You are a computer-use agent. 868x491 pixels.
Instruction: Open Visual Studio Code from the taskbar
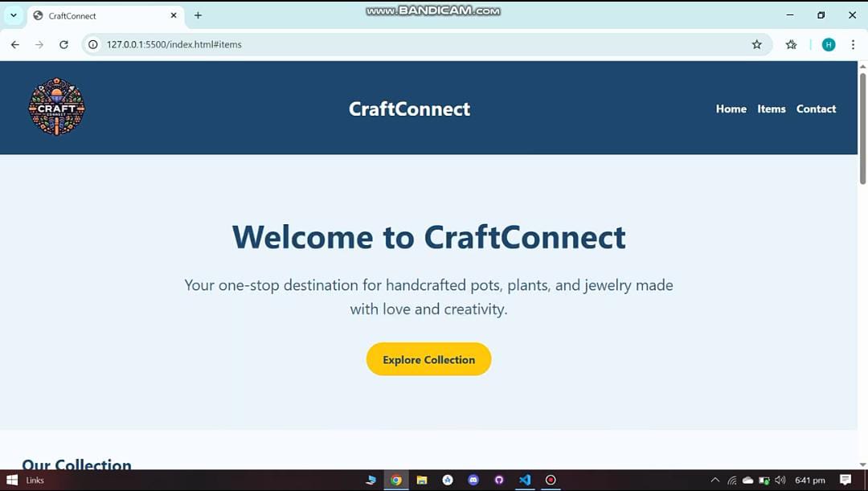tap(525, 480)
